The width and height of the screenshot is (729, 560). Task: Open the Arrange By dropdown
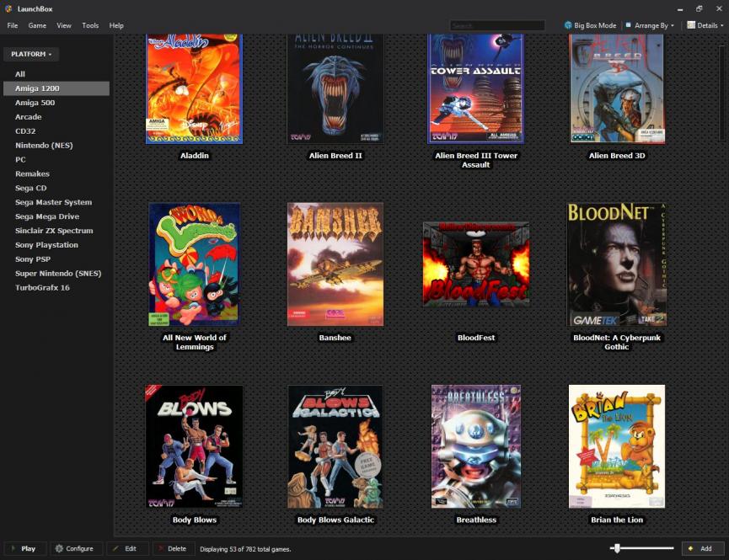pos(649,25)
